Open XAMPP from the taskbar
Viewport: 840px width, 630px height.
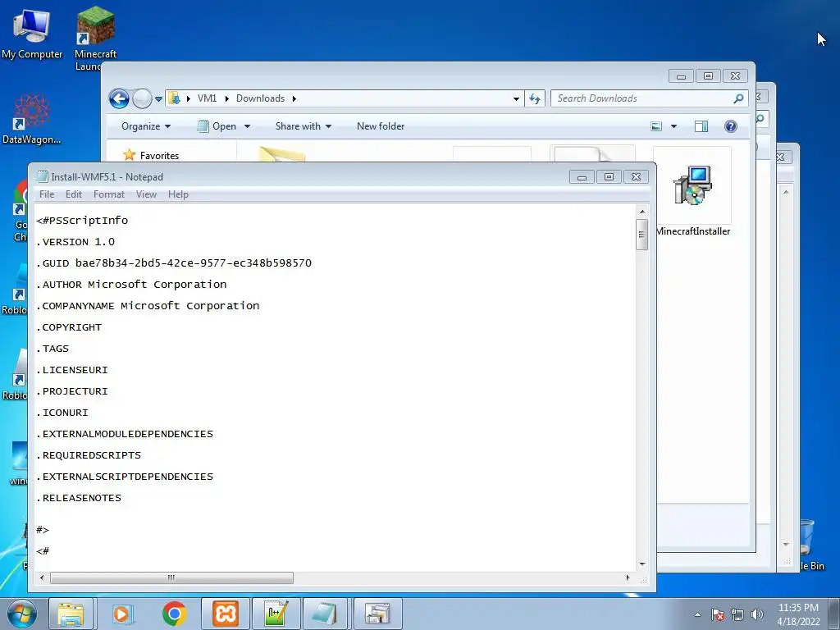pyautogui.click(x=226, y=614)
